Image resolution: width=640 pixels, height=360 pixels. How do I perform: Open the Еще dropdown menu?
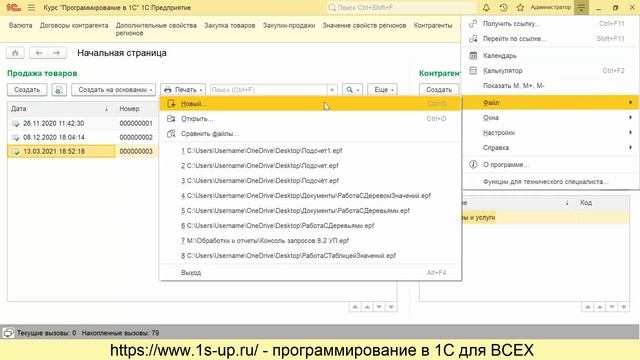[x=382, y=90]
